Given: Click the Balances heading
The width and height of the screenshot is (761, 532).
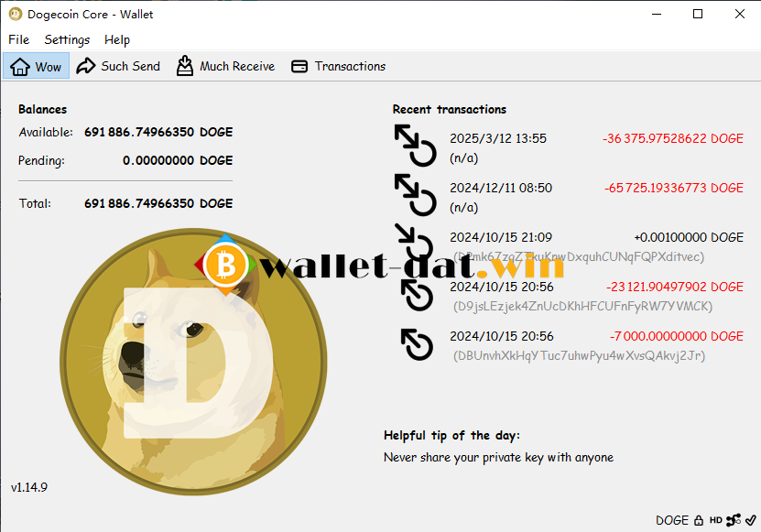Looking at the screenshot, I should tap(43, 109).
